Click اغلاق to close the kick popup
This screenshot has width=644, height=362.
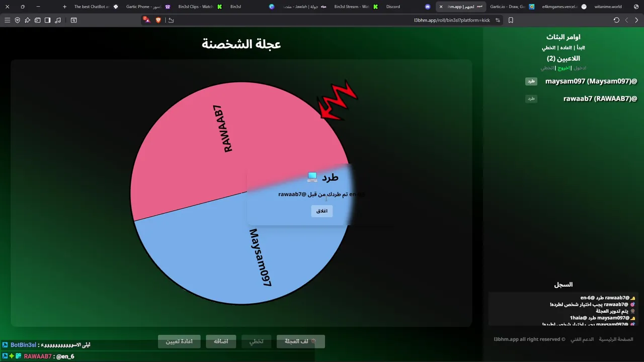(x=322, y=211)
